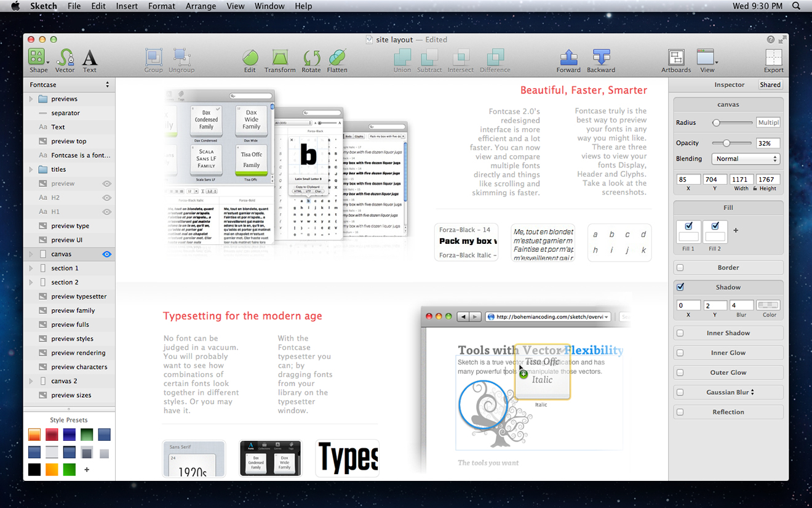Screen dimensions: 812x508
Task: Open the Blending mode dropdown
Action: coord(746,159)
